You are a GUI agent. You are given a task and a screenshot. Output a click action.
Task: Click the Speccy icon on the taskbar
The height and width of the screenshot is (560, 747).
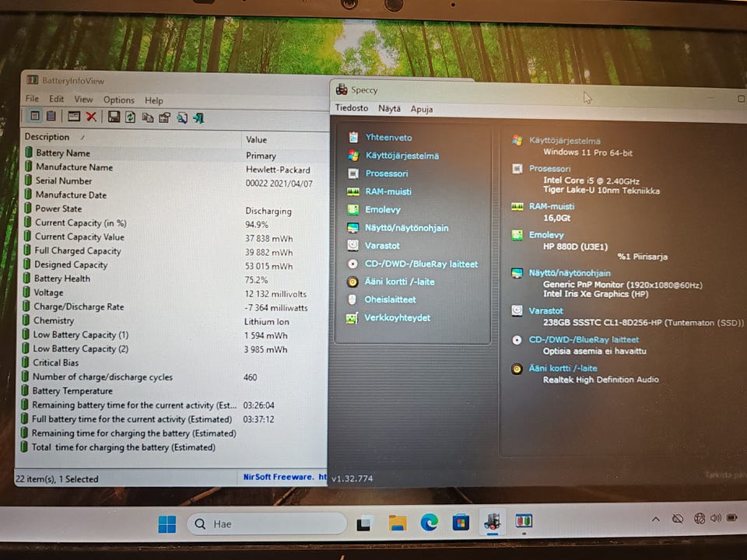point(493,523)
